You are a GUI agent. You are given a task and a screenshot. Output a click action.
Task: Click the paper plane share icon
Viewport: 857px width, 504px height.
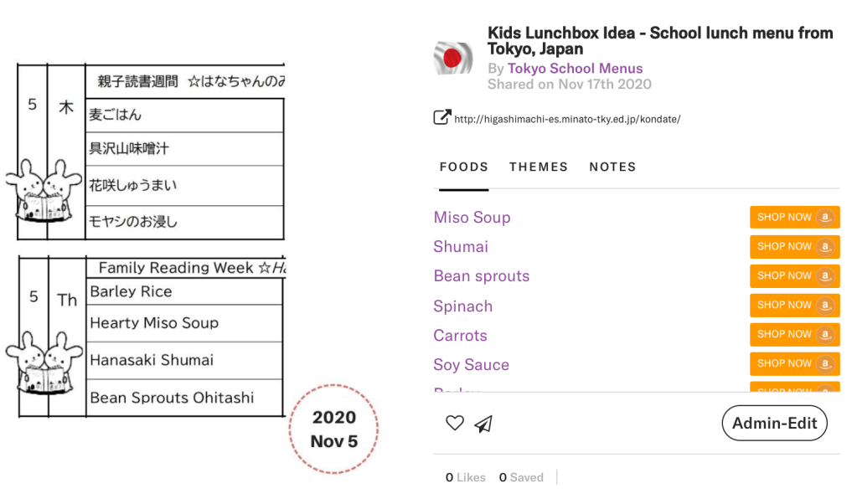pyautogui.click(x=483, y=424)
